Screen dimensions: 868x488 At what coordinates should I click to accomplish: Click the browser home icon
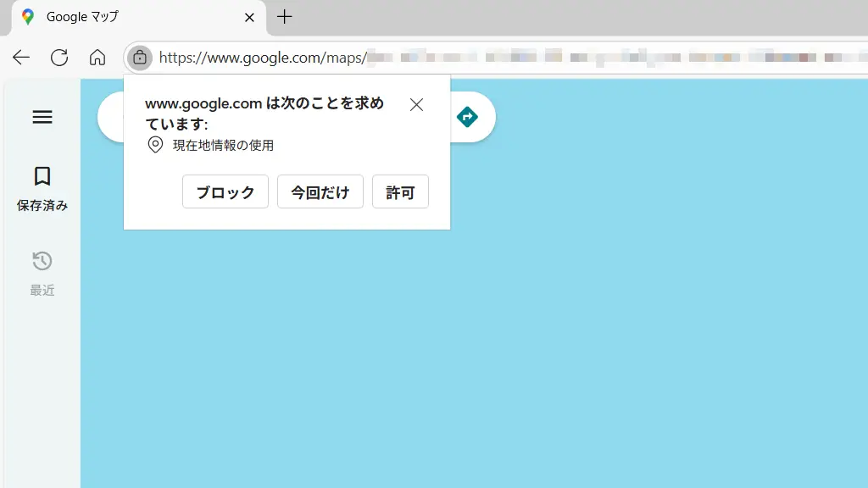tap(97, 58)
